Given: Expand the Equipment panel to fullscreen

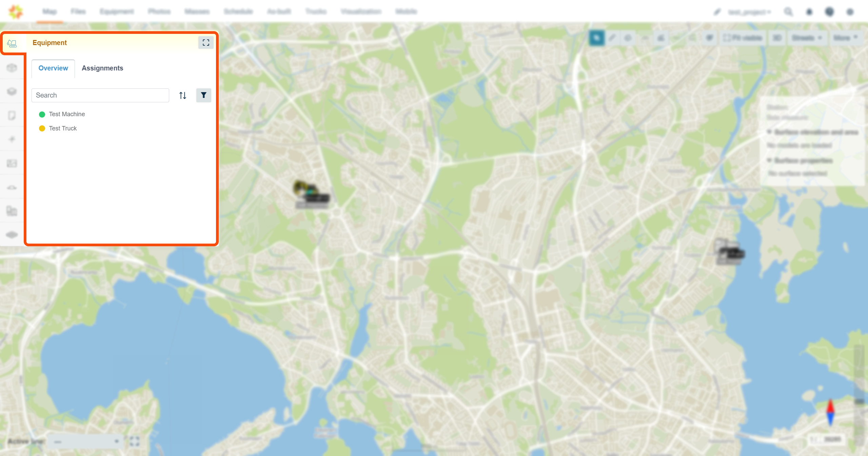Looking at the screenshot, I should tap(206, 43).
